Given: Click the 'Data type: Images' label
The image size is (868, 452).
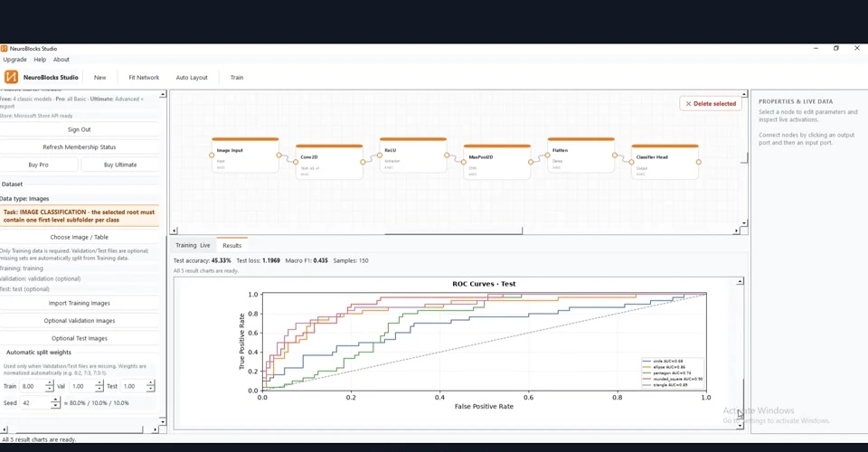Looking at the screenshot, I should (x=24, y=199).
